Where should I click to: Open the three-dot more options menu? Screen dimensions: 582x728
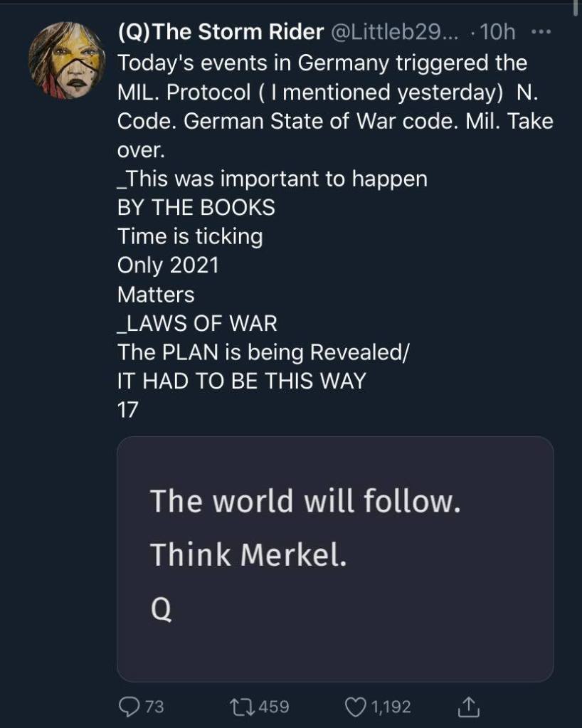click(541, 33)
